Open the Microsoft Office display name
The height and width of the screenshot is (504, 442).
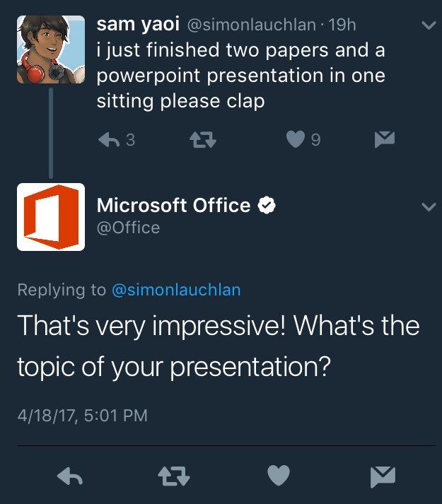pyautogui.click(x=173, y=205)
